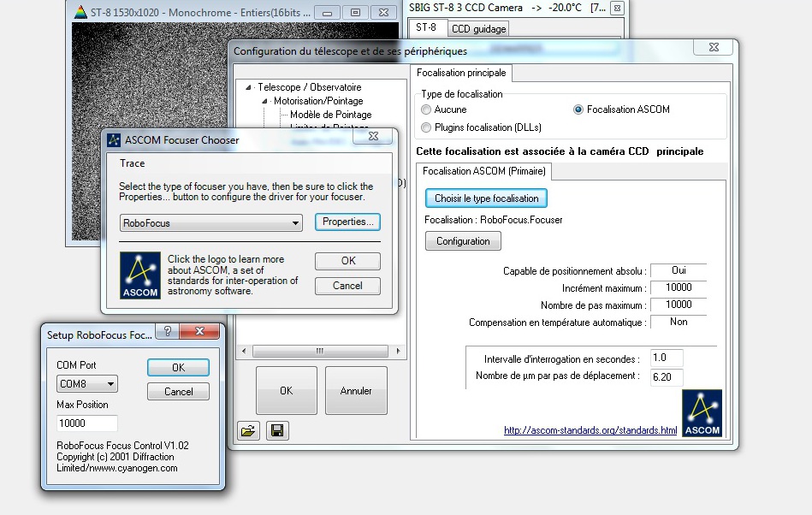Click tree horizontal scrollbar right arrow
Viewport: 812px width, 515px height.
click(398, 351)
